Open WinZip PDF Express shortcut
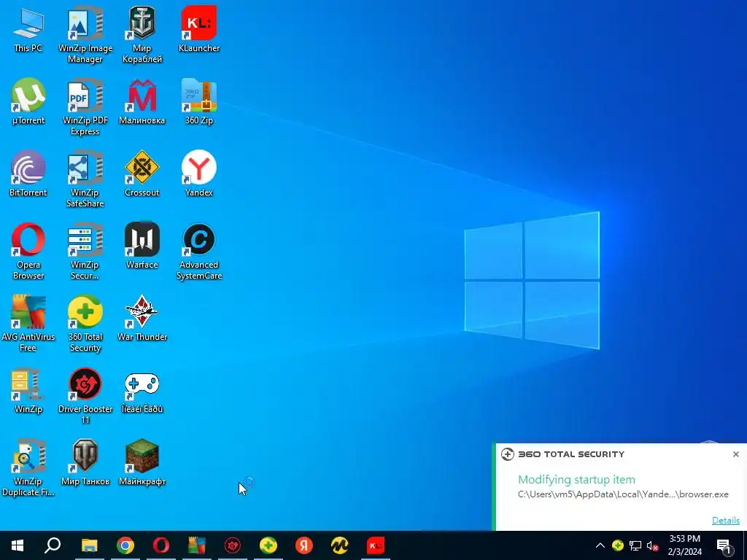Viewport: 747px width, 560px height. pyautogui.click(x=85, y=108)
